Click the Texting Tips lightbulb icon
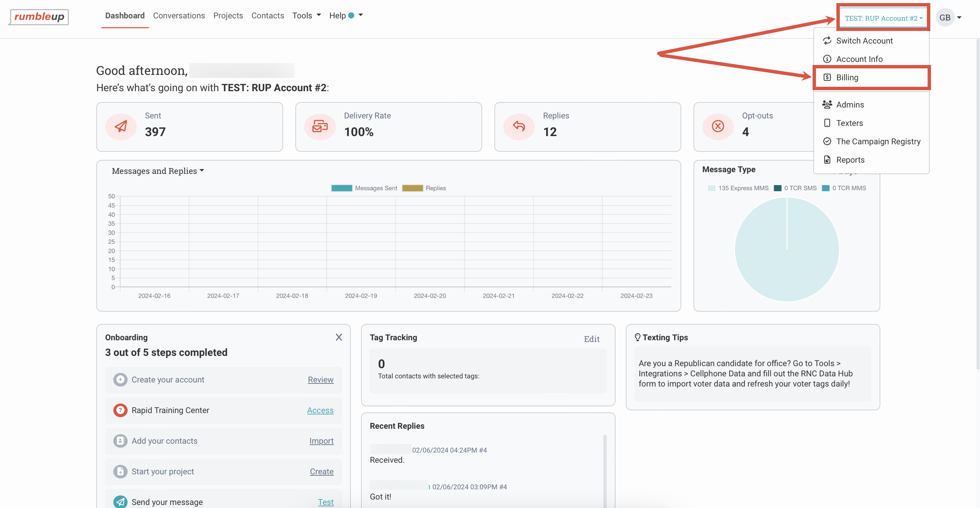This screenshot has height=508, width=980. coord(637,337)
